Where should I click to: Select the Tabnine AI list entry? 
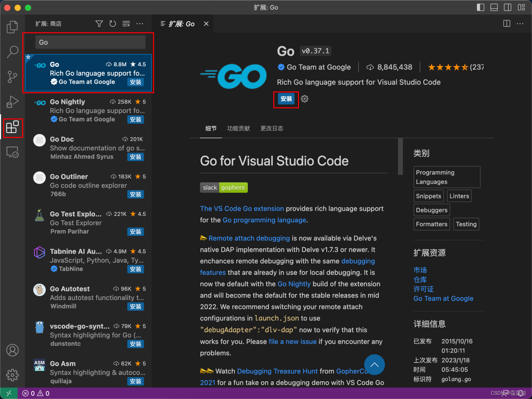coord(88,260)
